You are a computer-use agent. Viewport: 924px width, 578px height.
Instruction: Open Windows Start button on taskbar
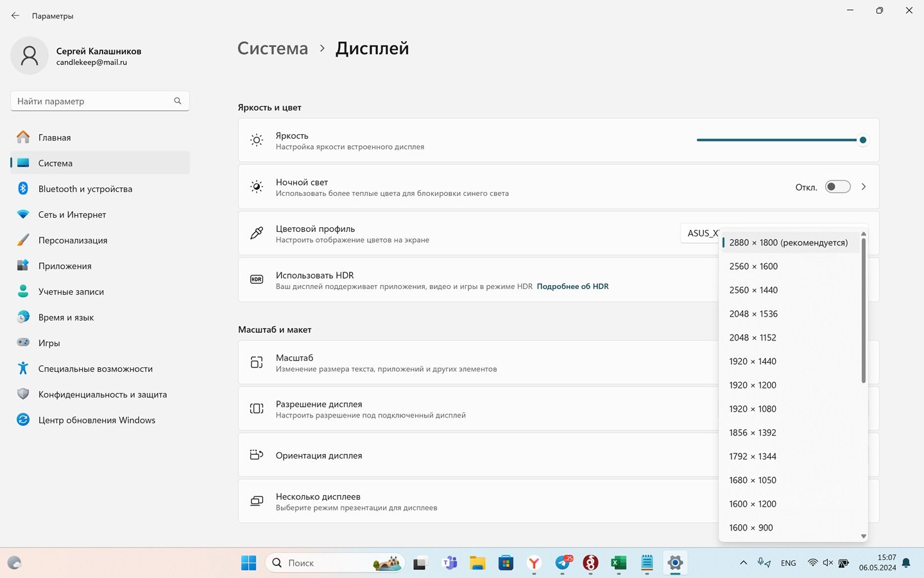pyautogui.click(x=249, y=563)
